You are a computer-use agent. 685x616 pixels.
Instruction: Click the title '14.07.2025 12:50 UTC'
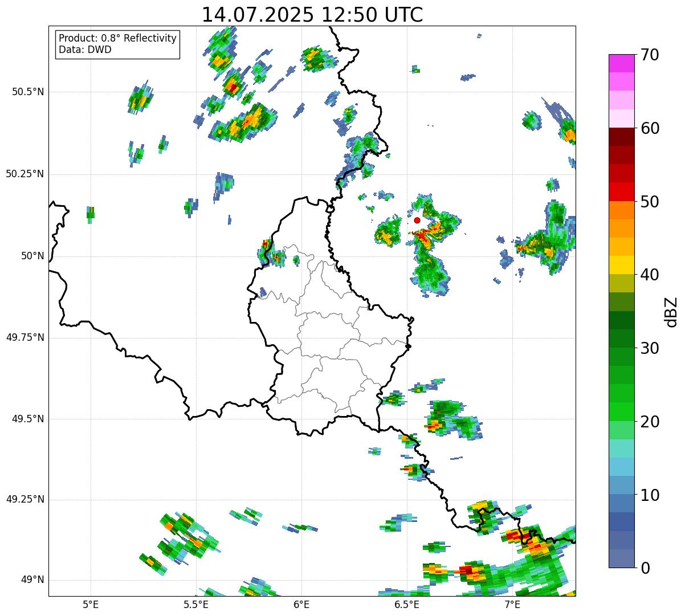tap(312, 15)
